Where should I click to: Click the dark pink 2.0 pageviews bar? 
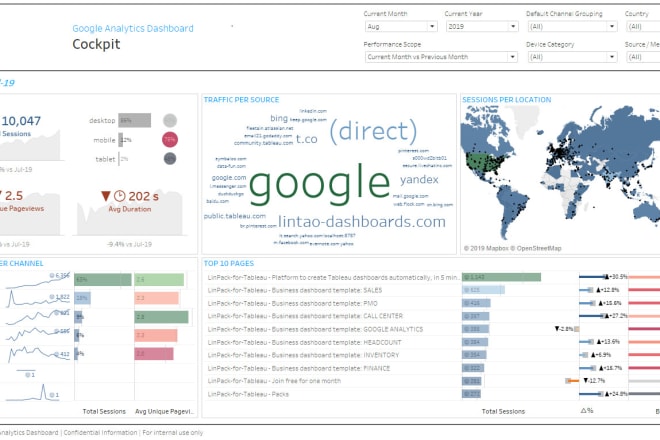tap(154, 354)
